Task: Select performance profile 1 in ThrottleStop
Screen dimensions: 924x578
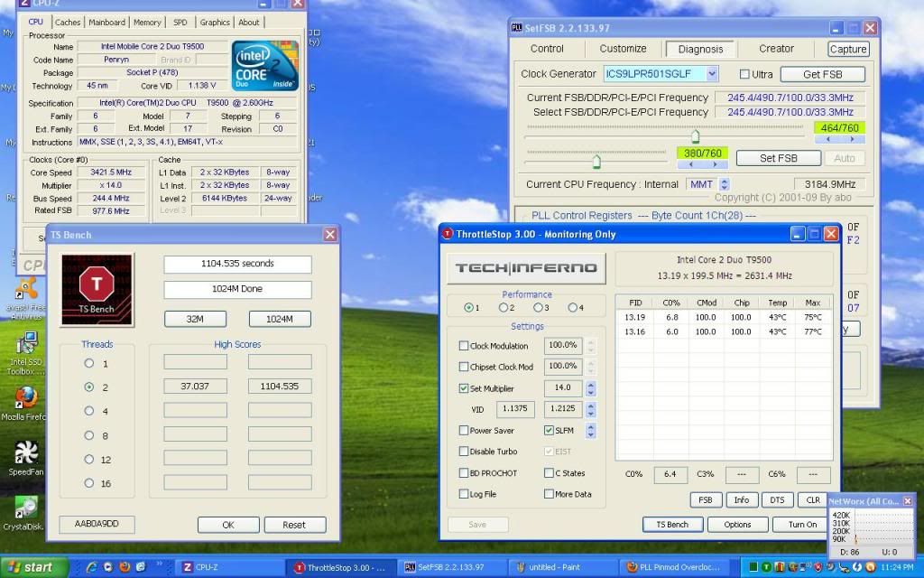Action: [468, 307]
